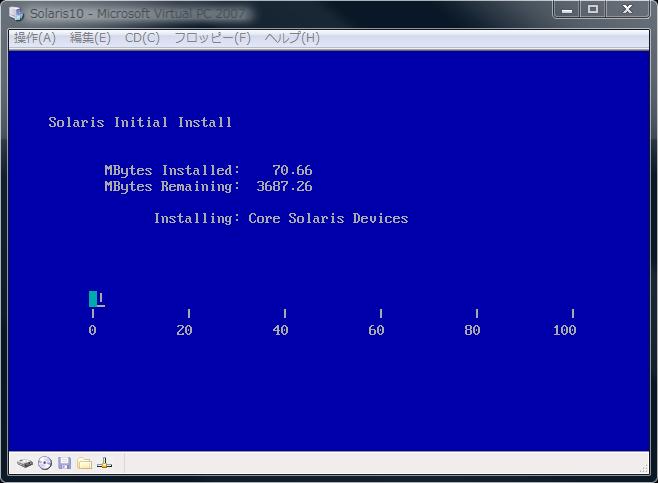Open the フロッピー(F) menu
The image size is (658, 483).
click(x=212, y=38)
